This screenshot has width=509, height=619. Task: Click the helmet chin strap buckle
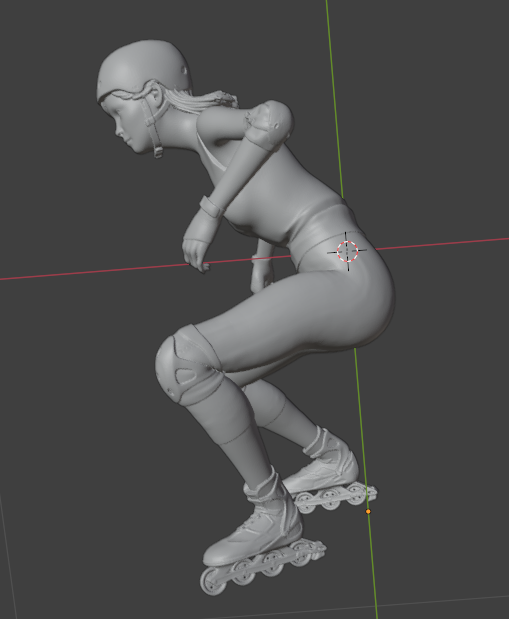(158, 152)
